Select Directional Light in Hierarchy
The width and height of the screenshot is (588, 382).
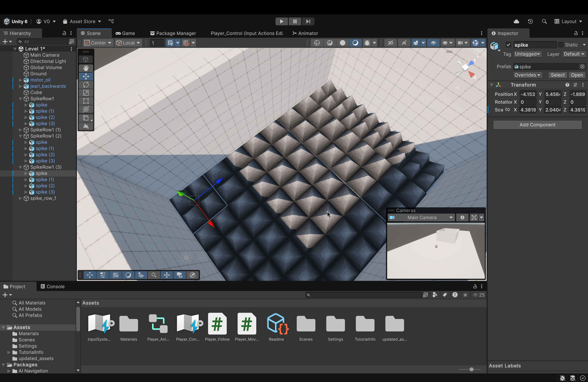[48, 61]
